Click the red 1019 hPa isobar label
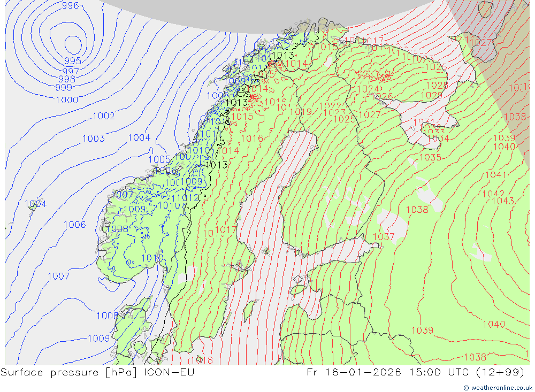This screenshot has width=535, height=392. click(301, 112)
